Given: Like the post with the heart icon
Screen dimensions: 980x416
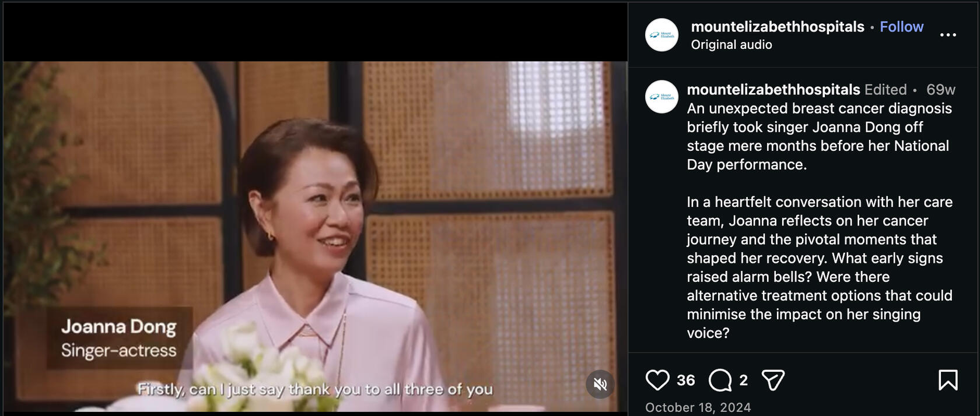Looking at the screenshot, I should pyautogui.click(x=657, y=380).
